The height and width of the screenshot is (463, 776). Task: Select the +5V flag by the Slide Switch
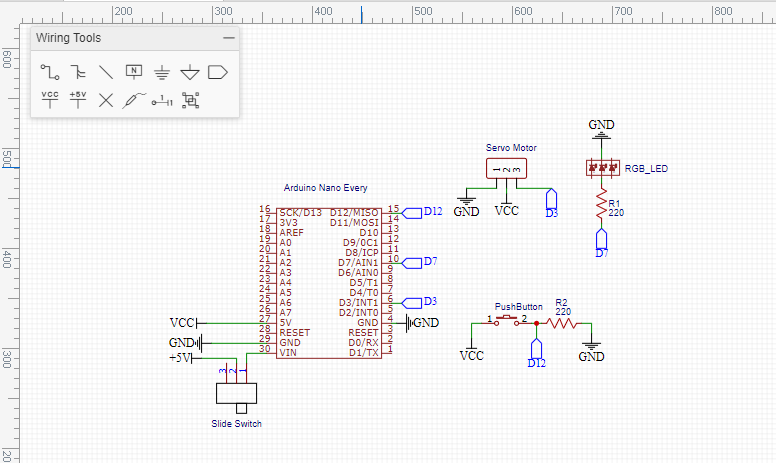(183, 358)
